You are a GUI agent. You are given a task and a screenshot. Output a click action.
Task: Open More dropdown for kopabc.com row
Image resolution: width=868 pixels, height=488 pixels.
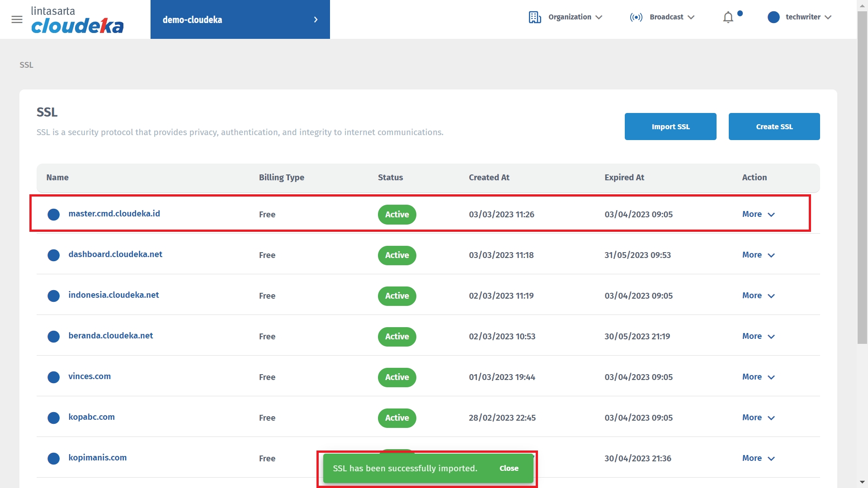coord(758,418)
